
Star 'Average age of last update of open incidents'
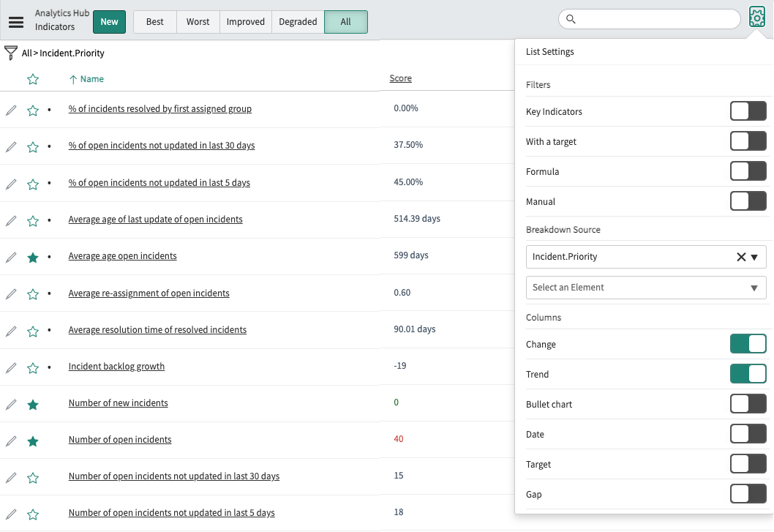pos(33,221)
